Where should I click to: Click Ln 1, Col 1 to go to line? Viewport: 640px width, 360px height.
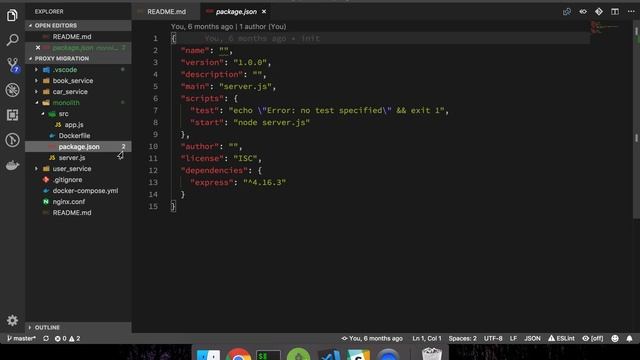(427, 338)
